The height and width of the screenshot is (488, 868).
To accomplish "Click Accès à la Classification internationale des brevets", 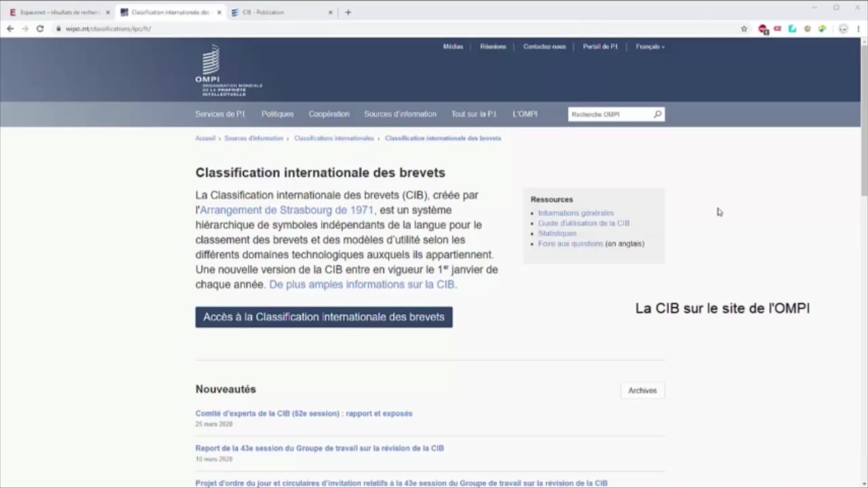I will point(324,317).
